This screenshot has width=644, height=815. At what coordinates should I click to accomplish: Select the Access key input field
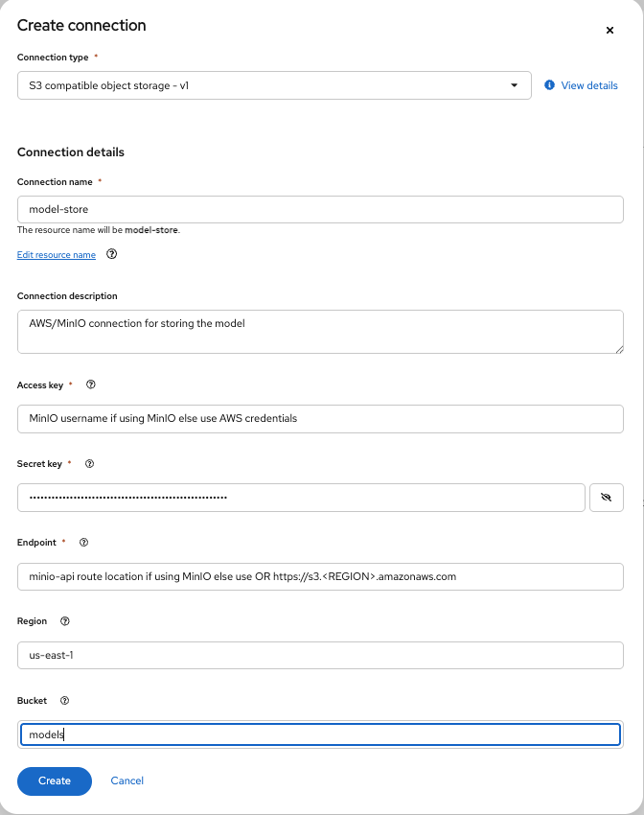coord(320,419)
